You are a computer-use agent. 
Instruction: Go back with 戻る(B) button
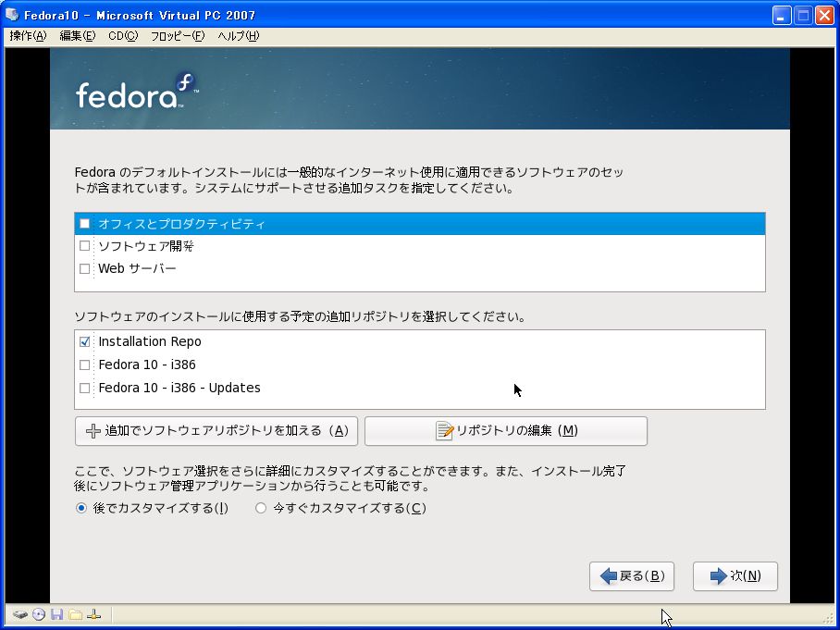click(632, 576)
